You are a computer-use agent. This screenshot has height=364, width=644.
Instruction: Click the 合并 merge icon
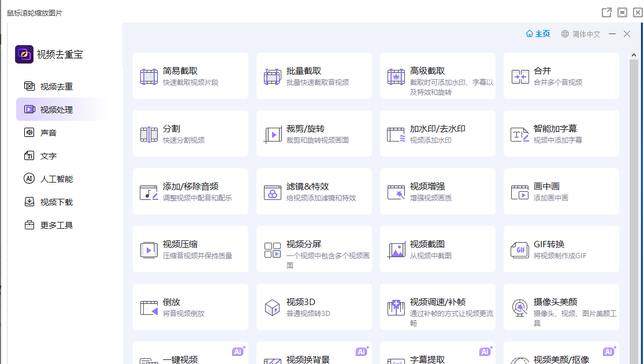pyautogui.click(x=520, y=76)
